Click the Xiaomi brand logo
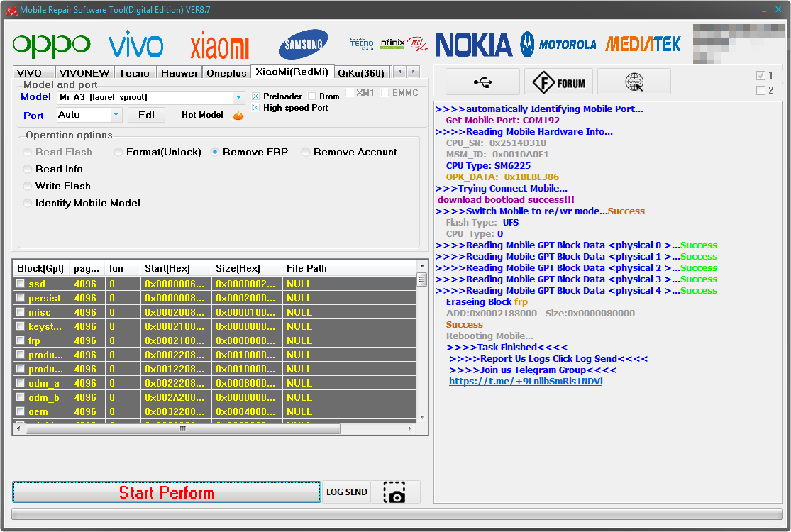The width and height of the screenshot is (791, 532). pos(219,46)
